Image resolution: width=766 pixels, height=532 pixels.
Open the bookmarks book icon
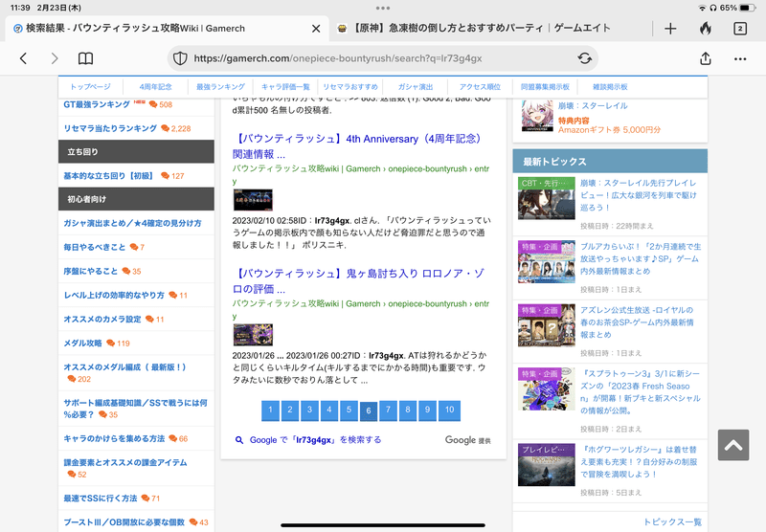[86, 58]
